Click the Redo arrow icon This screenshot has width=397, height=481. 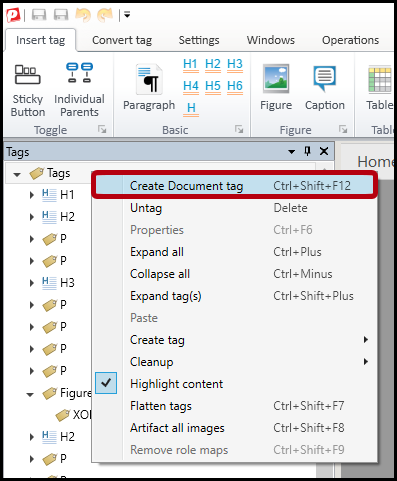[105, 15]
